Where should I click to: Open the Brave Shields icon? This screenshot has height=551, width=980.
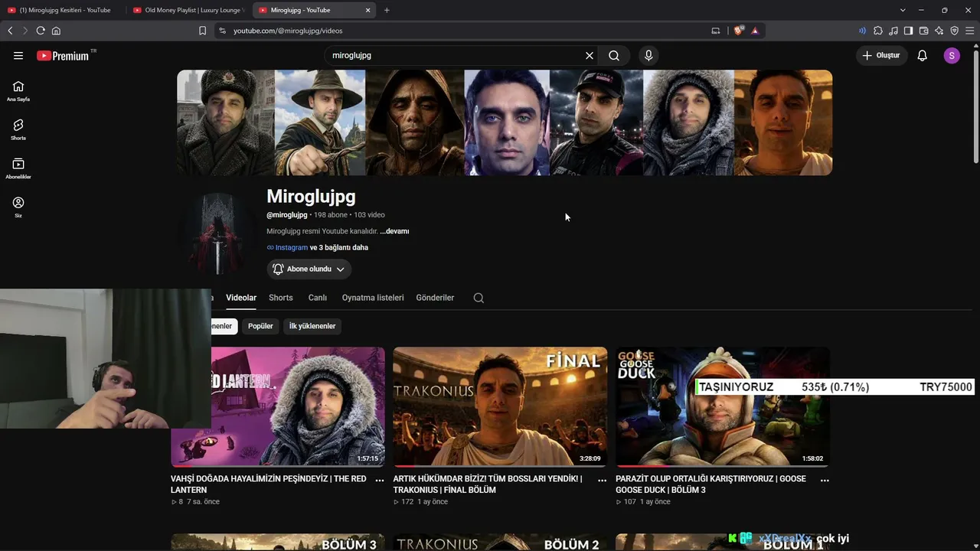[738, 31]
